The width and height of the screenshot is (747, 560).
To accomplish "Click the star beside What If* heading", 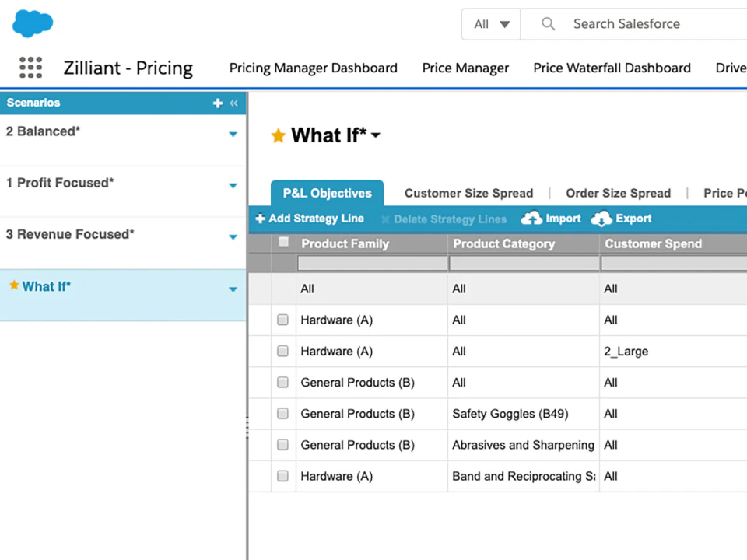I will pyautogui.click(x=278, y=136).
